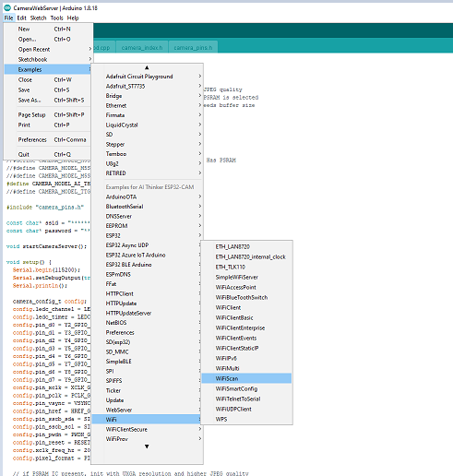The height and width of the screenshot is (476, 453).
Task: Open the WiFiAccessPoint example
Action: (246, 287)
